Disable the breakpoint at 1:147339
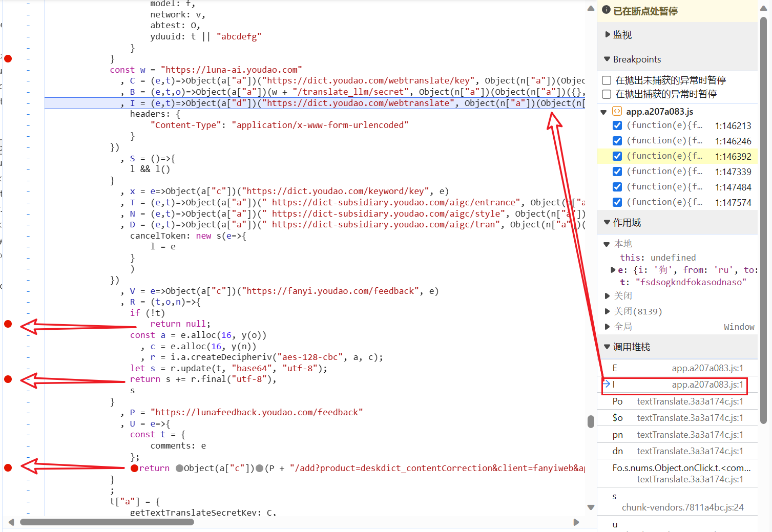772x532 pixels. [x=617, y=172]
